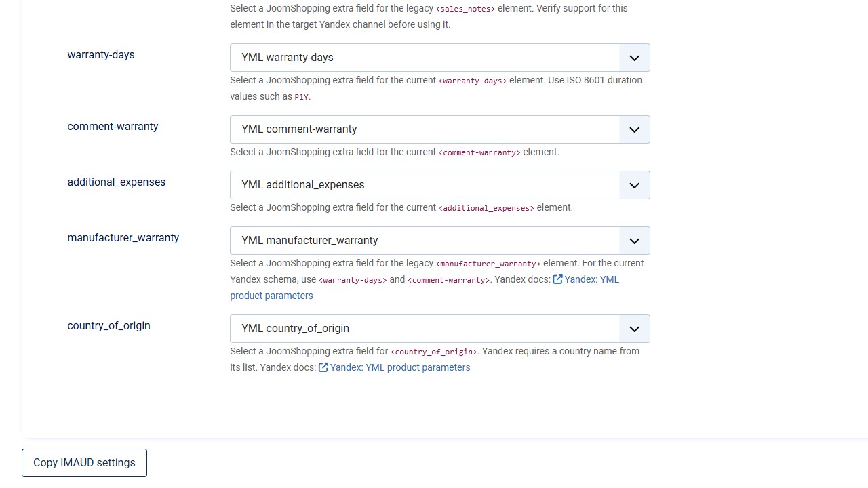Click the comment-warranty field label

point(113,127)
